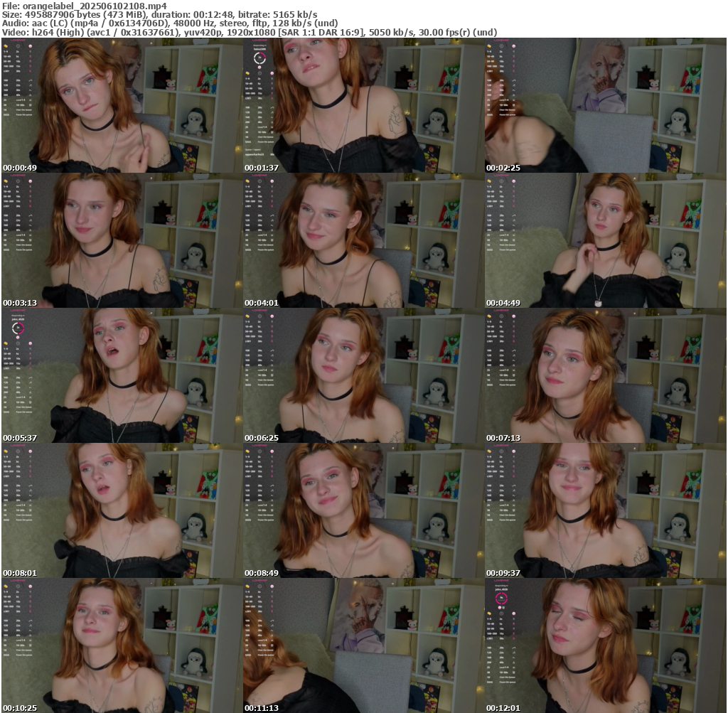Open the frame timestamped 00:07:13
The height and width of the screenshot is (713, 728).
605,375
